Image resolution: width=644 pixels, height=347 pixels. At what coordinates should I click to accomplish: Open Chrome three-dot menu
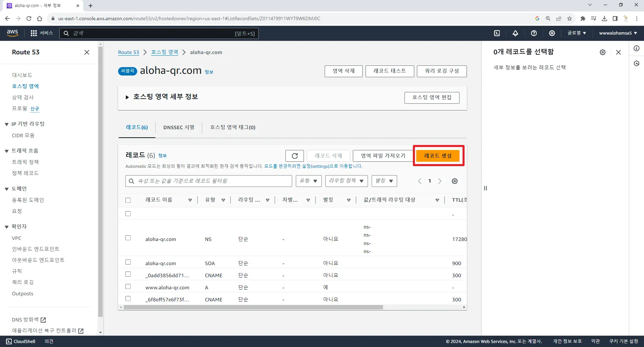pyautogui.click(x=637, y=18)
